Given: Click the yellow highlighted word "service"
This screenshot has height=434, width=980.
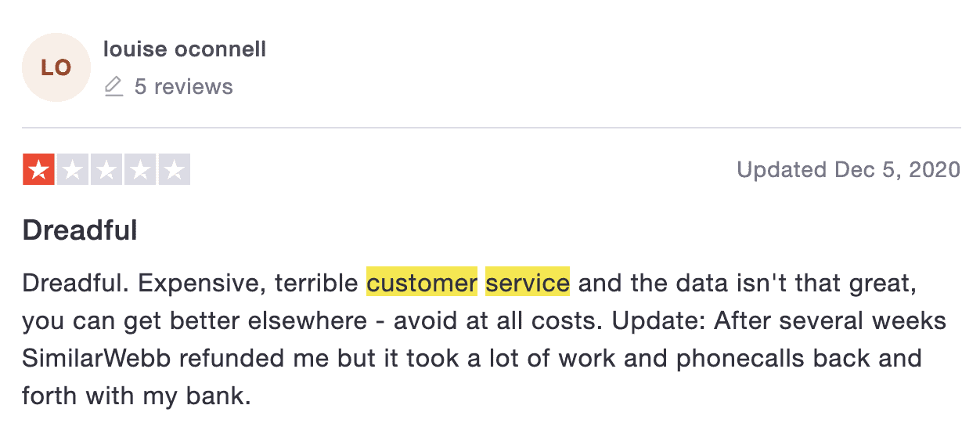Looking at the screenshot, I should (x=528, y=282).
